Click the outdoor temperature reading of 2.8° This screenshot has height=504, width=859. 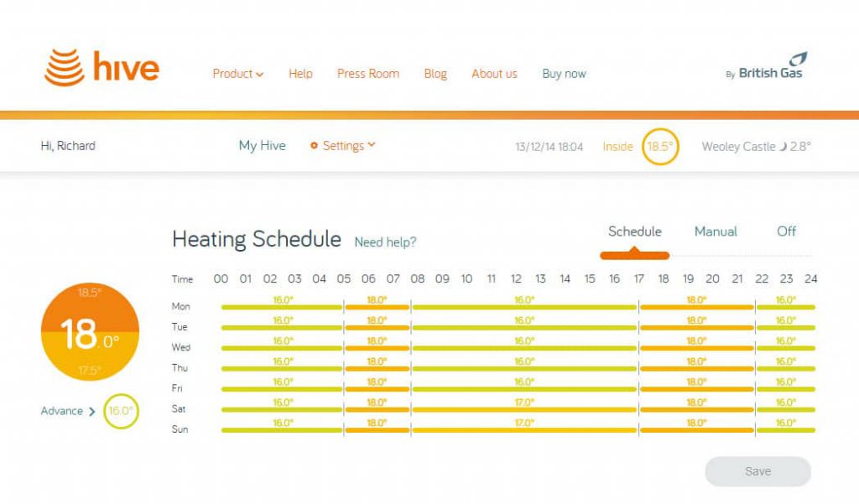[802, 145]
